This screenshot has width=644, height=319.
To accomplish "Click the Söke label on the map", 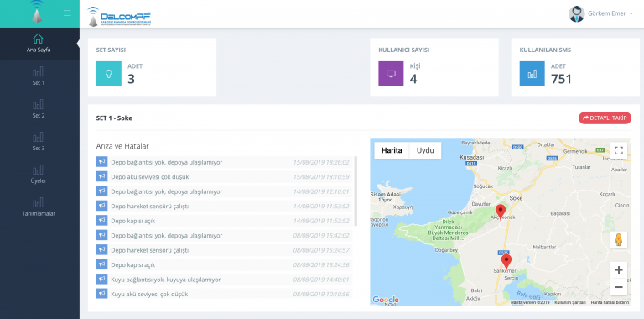I will click(516, 198).
